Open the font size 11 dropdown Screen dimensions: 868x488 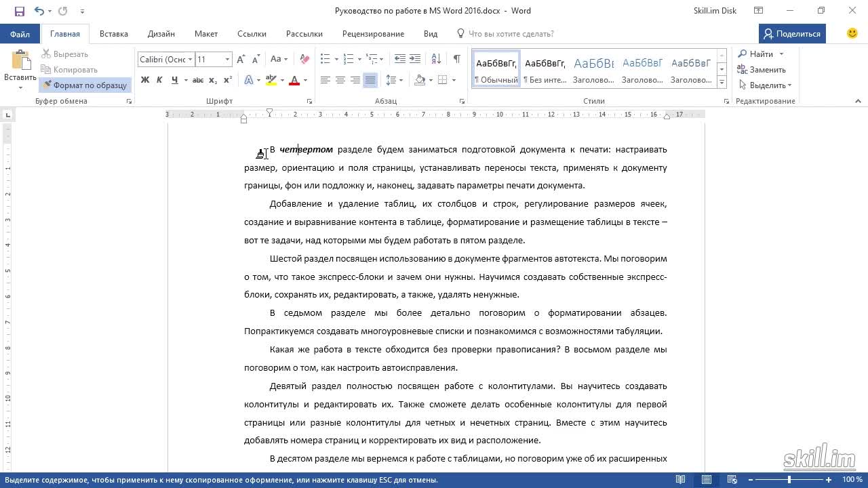click(228, 60)
